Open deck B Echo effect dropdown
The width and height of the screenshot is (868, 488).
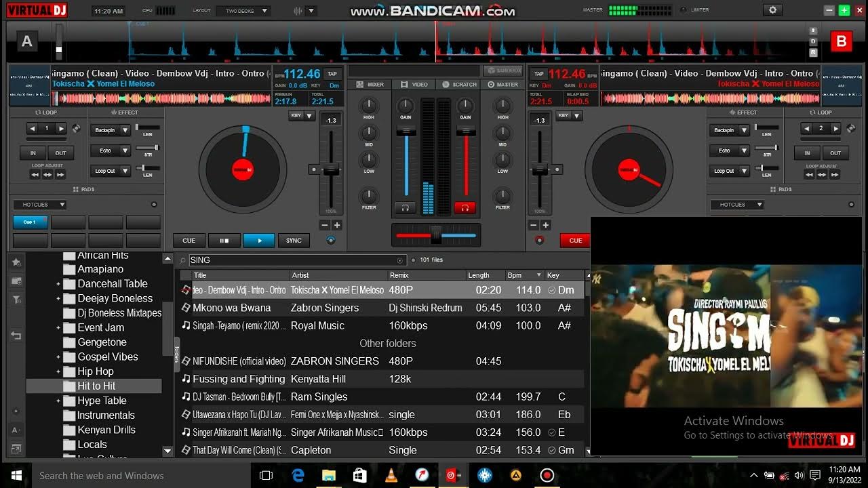point(744,150)
